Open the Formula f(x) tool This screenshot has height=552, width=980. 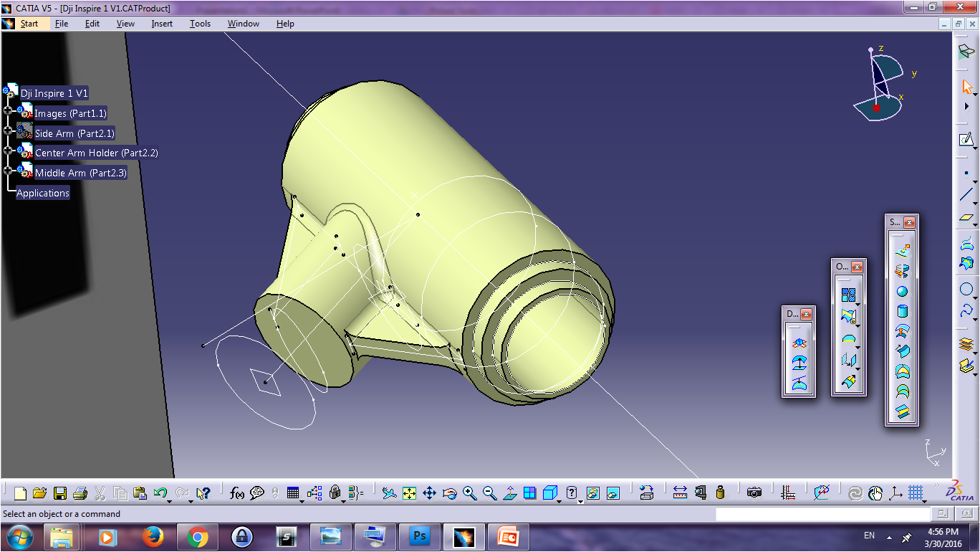236,492
